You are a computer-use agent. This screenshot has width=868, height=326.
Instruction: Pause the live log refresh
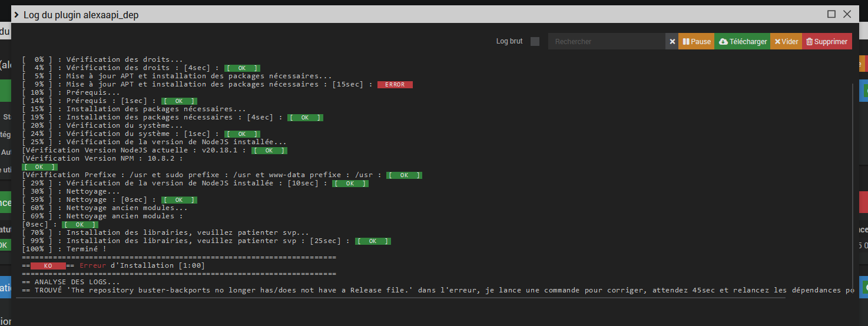[696, 42]
